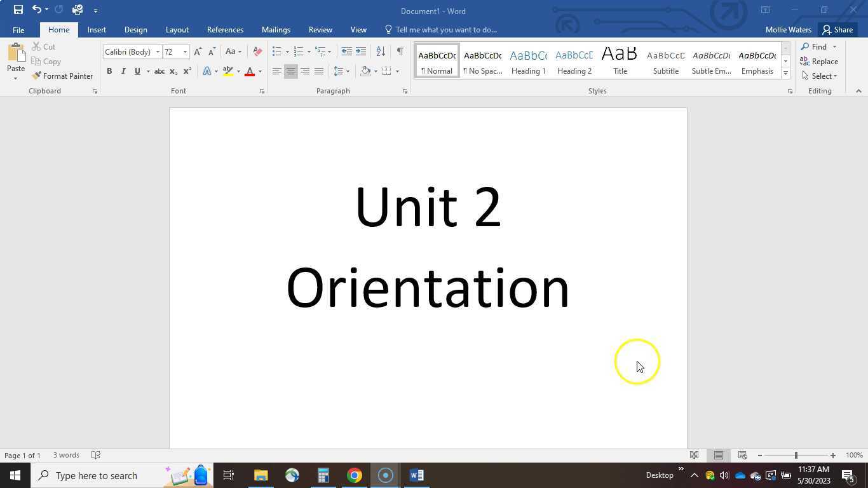This screenshot has width=868, height=488.
Task: Open Chrome from the taskbar
Action: point(354,475)
